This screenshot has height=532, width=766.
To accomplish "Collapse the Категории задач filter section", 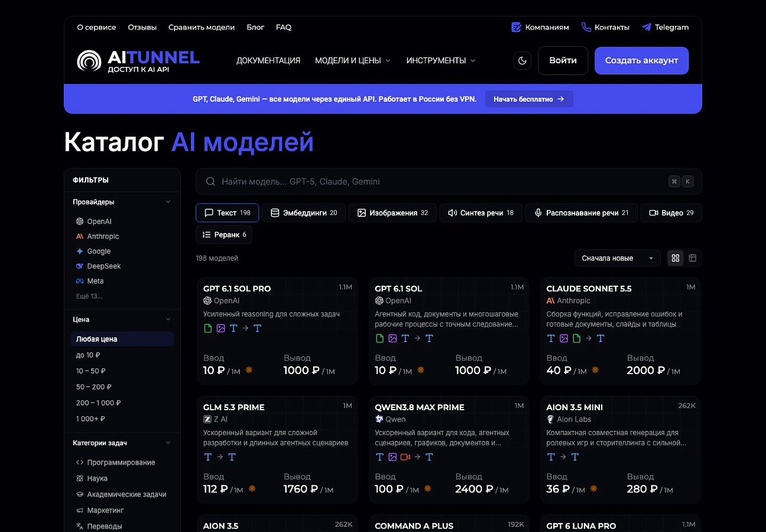I will point(122,443).
